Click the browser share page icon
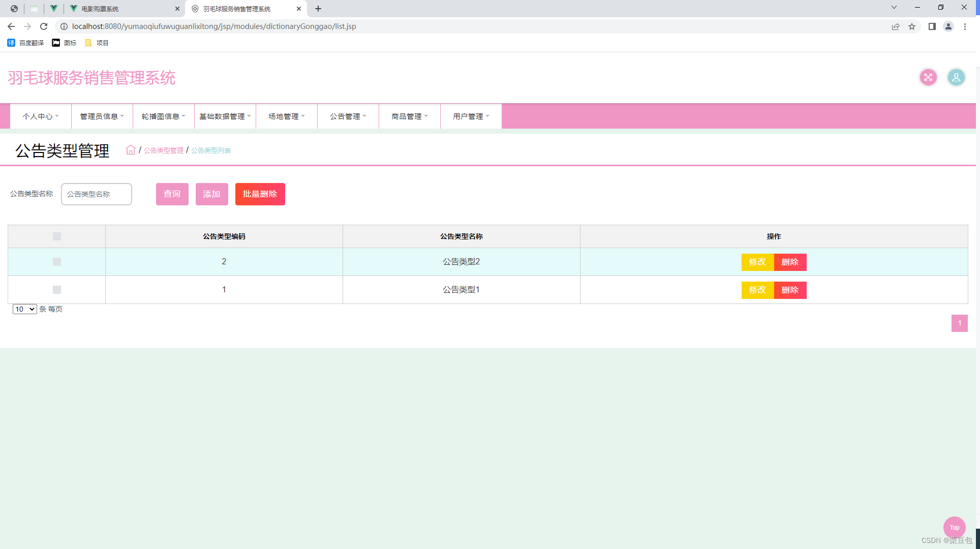The height and width of the screenshot is (549, 980). [x=895, y=26]
